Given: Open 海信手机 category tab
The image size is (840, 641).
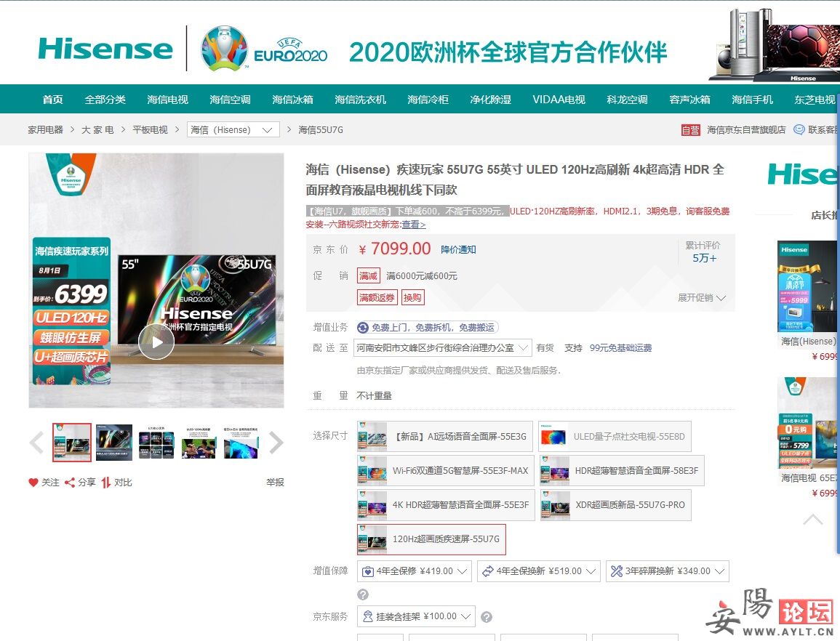Looking at the screenshot, I should (752, 99).
